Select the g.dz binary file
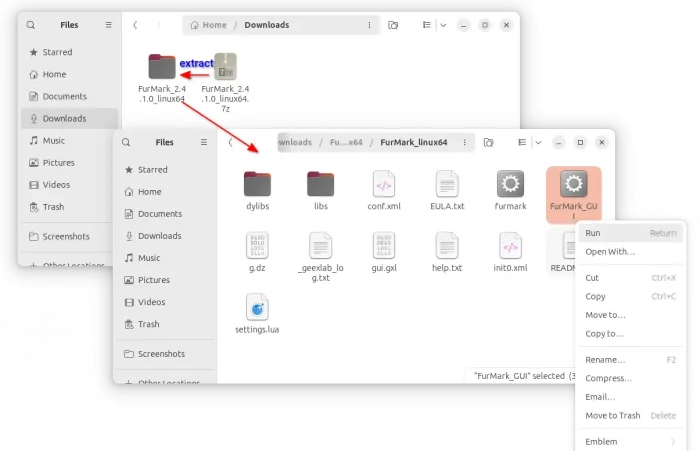The height and width of the screenshot is (451, 700). click(257, 251)
